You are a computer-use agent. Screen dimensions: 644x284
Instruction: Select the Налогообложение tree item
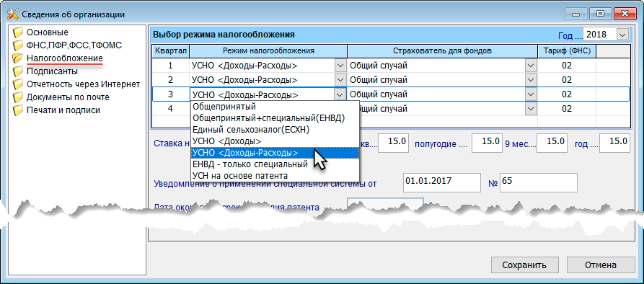point(65,58)
